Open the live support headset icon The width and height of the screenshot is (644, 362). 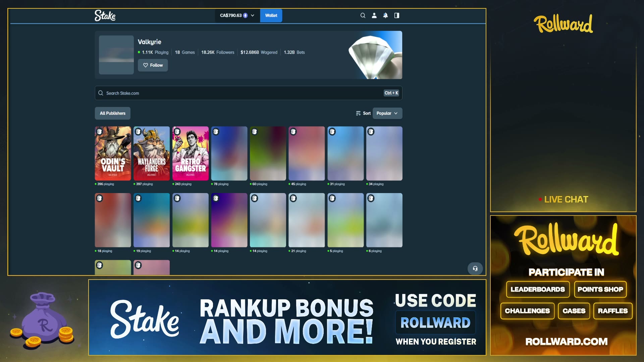[x=475, y=268]
